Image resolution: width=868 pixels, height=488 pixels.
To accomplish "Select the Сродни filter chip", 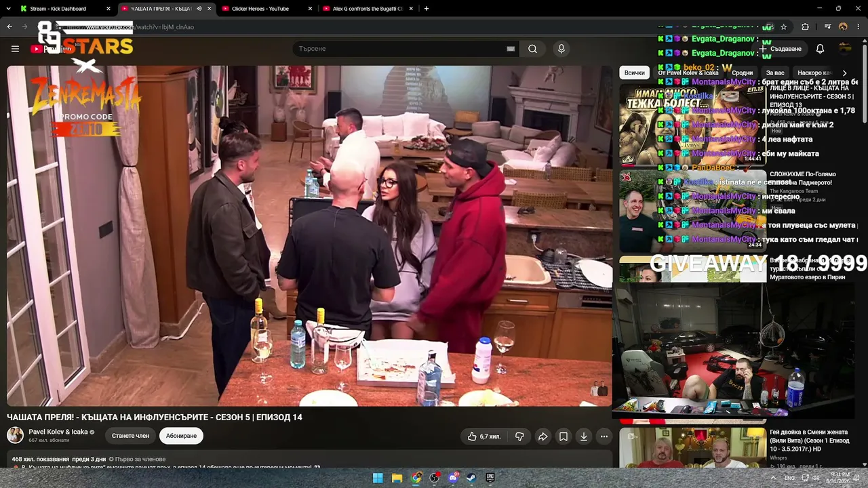I will tap(742, 73).
